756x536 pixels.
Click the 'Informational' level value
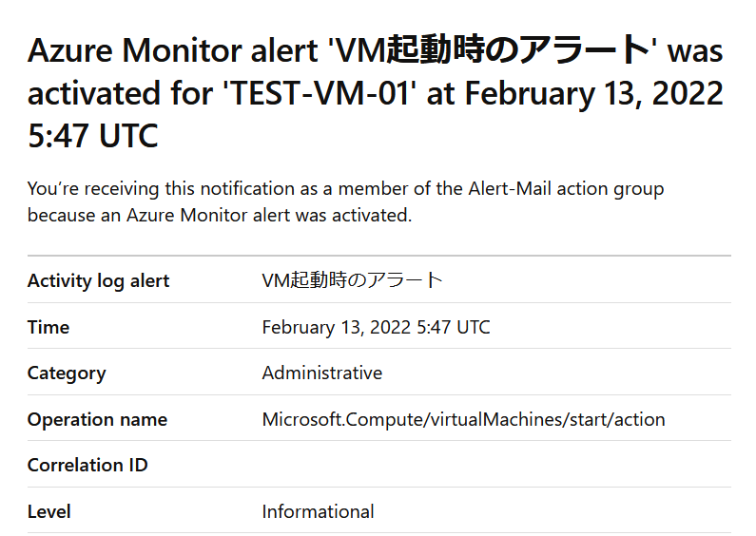point(318,511)
